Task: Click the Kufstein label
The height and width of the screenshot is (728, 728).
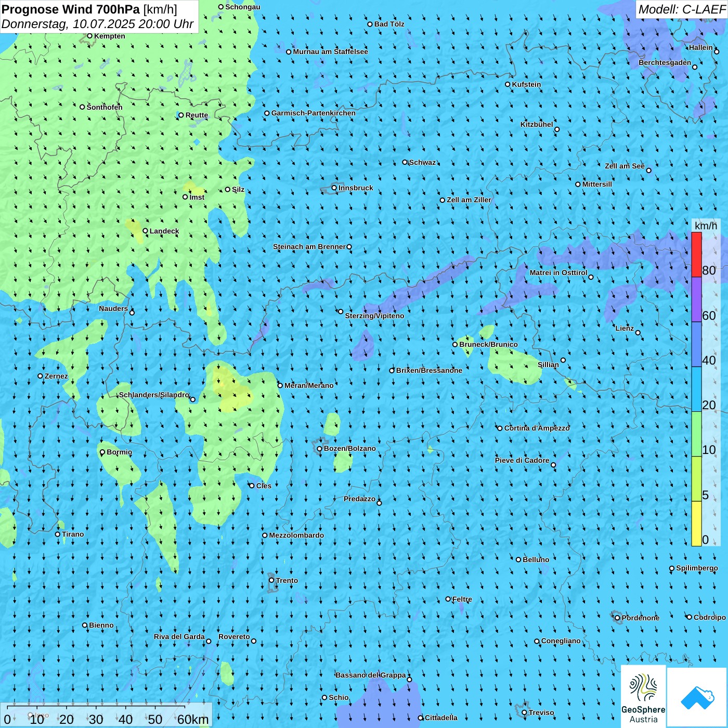Action: (x=526, y=84)
